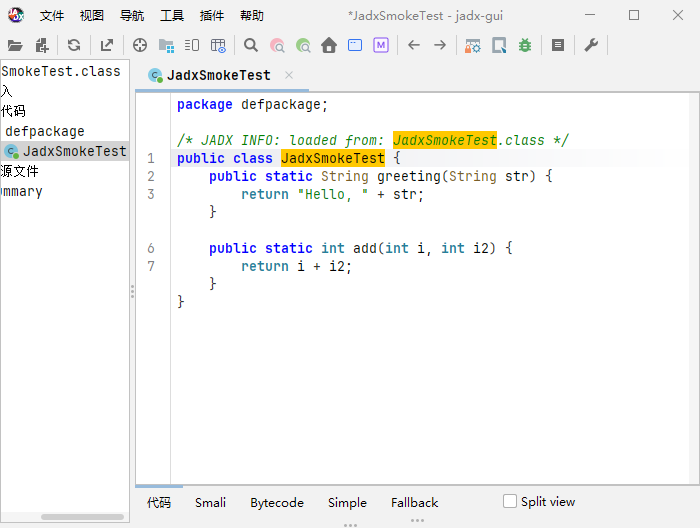Click the green bug debugger icon
This screenshot has height=528, width=700.
coord(525,45)
